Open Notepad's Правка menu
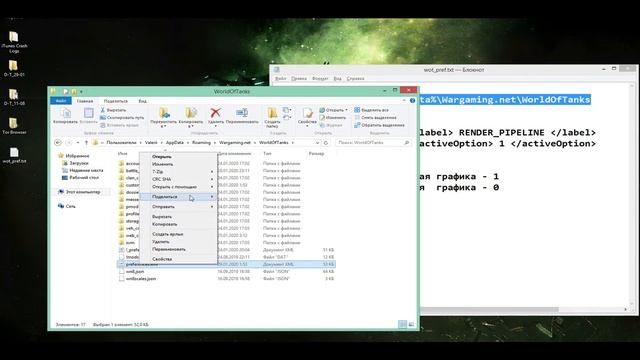The width and height of the screenshot is (640, 360). coord(299,78)
